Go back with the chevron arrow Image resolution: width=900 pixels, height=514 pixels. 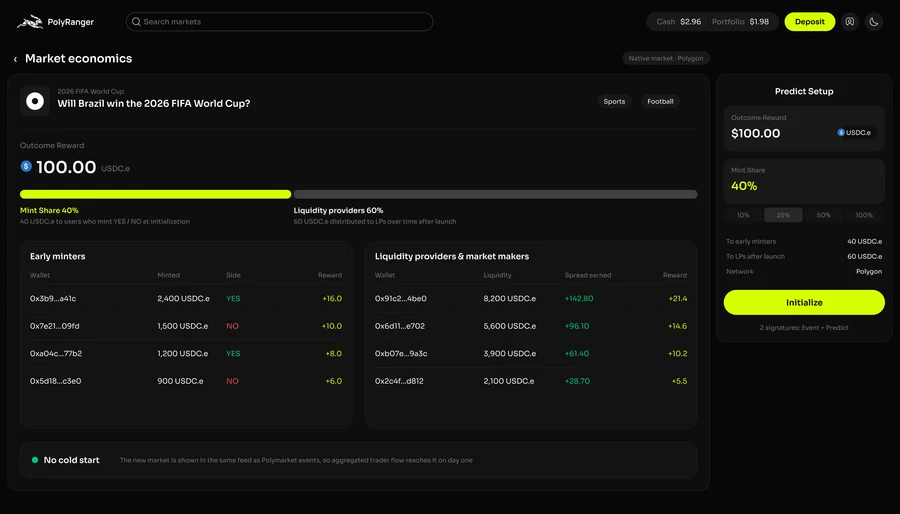click(15, 59)
